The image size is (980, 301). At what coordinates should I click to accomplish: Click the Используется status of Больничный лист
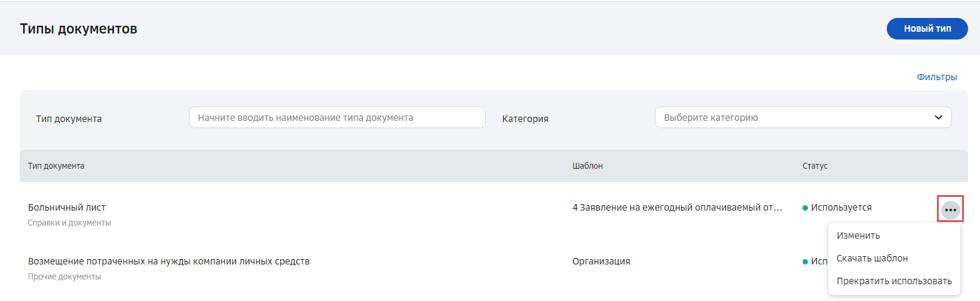pos(841,208)
